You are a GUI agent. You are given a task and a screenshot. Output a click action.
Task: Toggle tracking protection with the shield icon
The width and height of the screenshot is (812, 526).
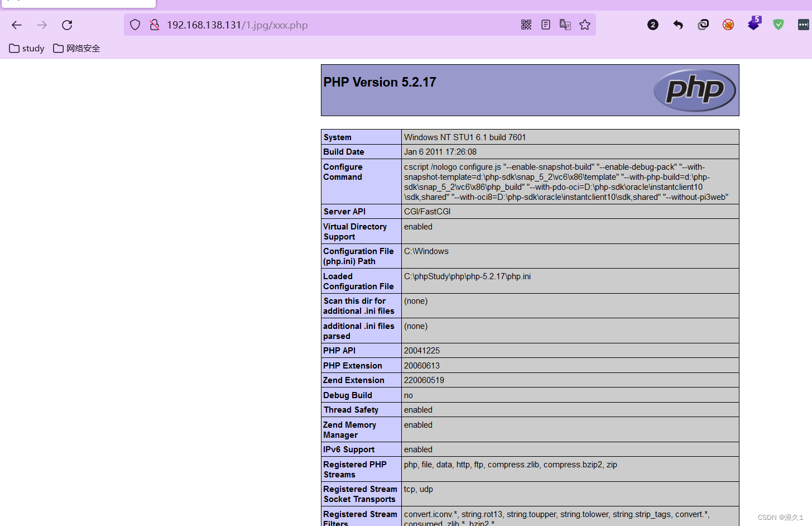tap(134, 25)
